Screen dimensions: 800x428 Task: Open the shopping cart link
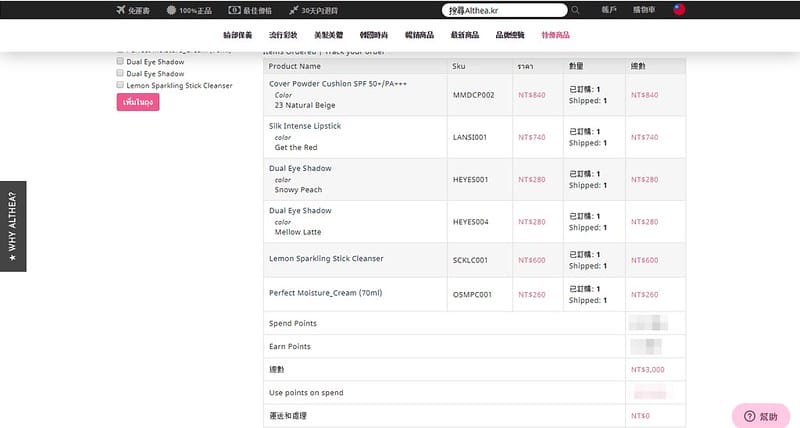click(644, 10)
